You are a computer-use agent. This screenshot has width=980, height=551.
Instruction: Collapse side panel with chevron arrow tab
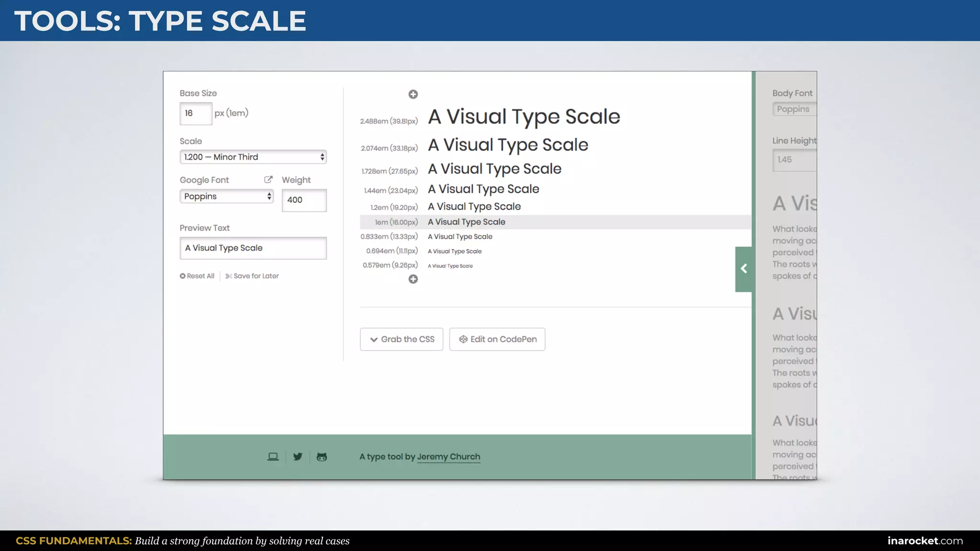pos(744,269)
